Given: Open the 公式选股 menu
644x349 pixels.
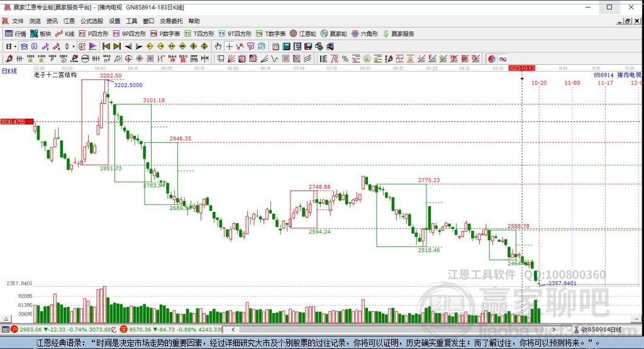Looking at the screenshot, I should pos(92,21).
